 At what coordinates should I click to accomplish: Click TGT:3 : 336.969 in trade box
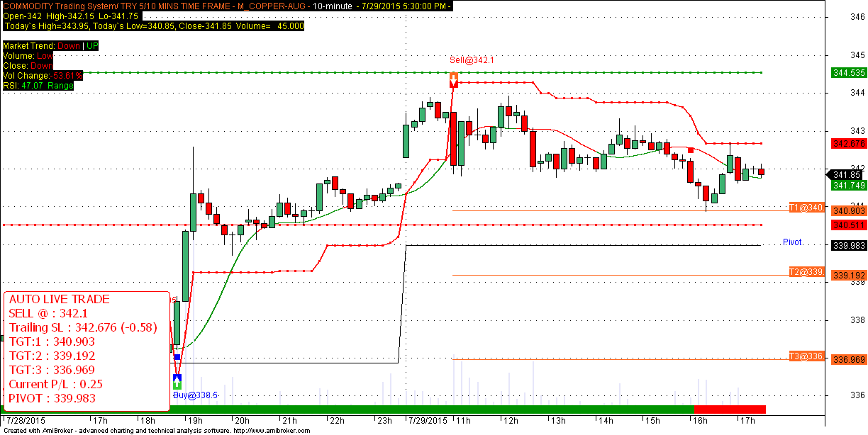tap(52, 371)
